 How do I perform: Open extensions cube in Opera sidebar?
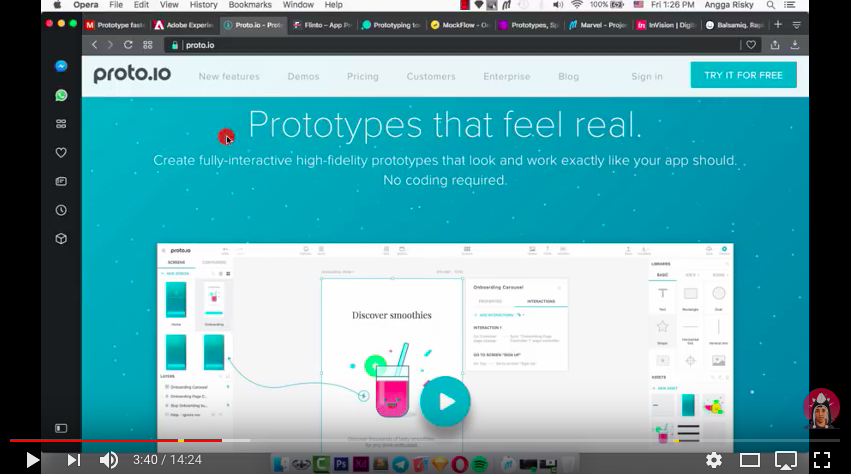(x=61, y=239)
